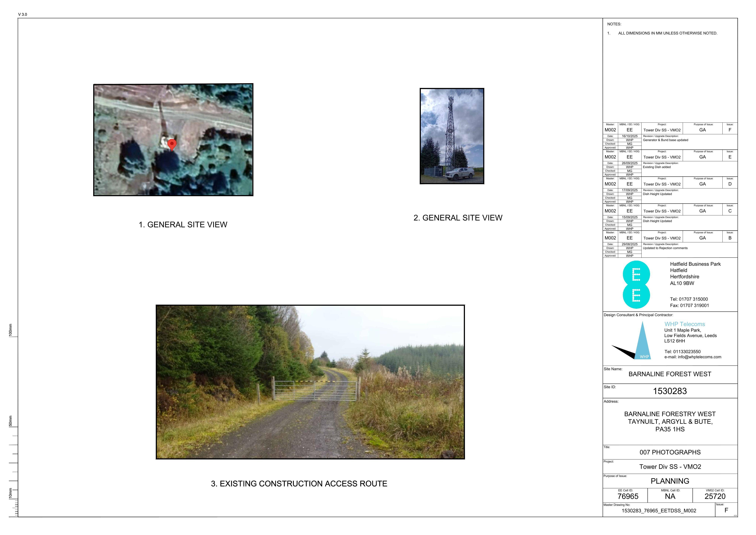This screenshot has height=535, width=756.
Task: Click drawing number '1530283_76965_EETDSS_M002'
Action: [x=659, y=511]
